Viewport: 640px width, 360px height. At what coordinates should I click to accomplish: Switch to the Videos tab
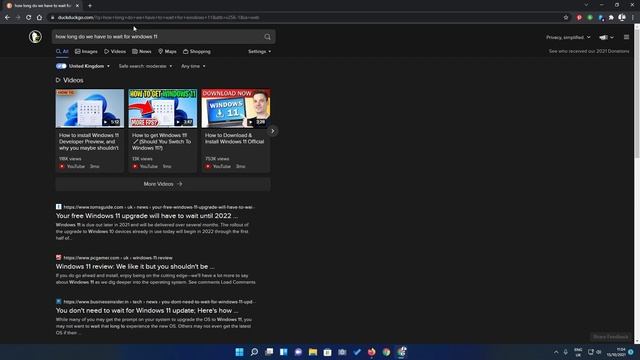tap(115, 51)
